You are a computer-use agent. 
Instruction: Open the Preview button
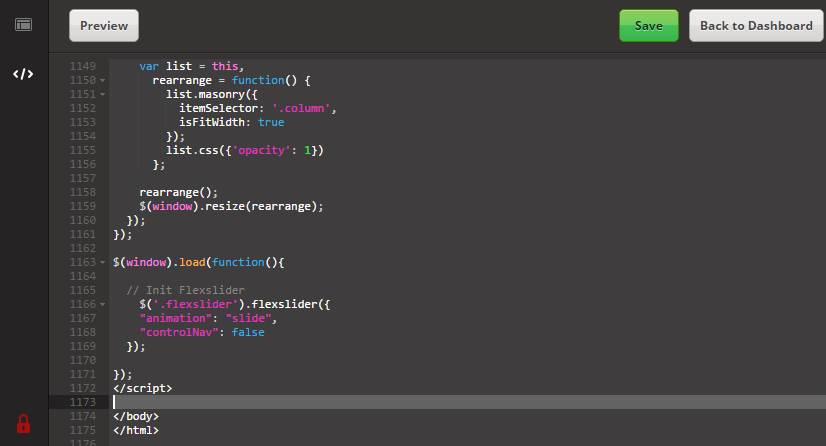coord(104,26)
